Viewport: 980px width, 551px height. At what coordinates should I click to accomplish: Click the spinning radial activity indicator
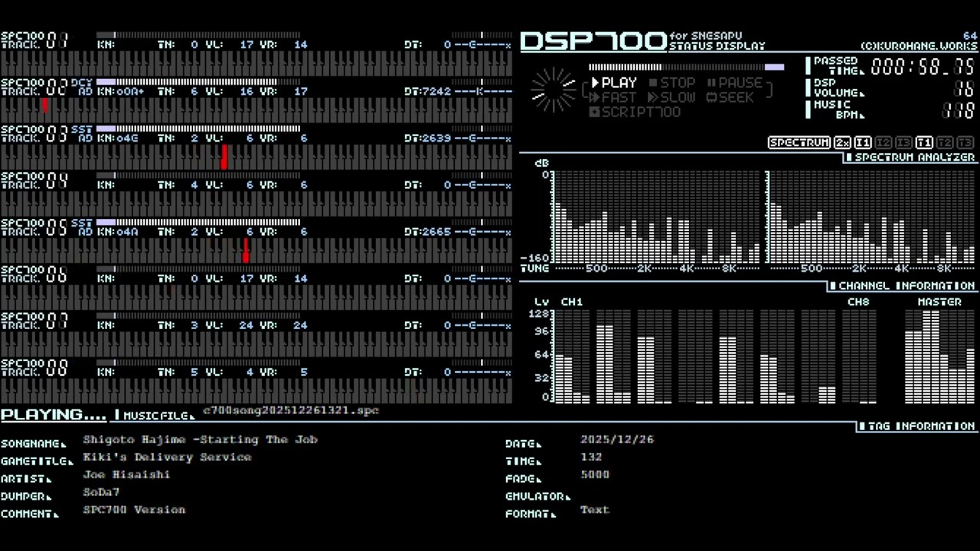point(553,90)
